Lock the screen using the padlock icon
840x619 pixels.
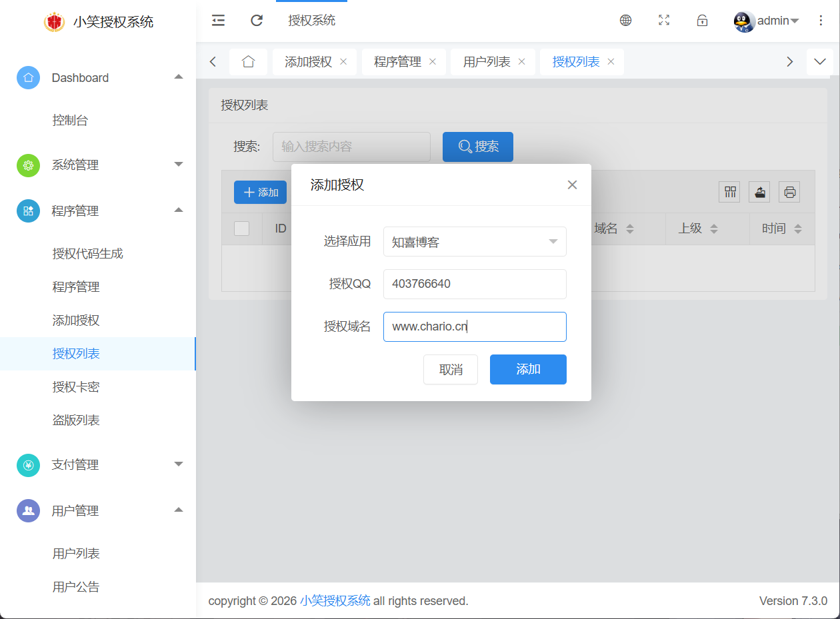(x=702, y=21)
